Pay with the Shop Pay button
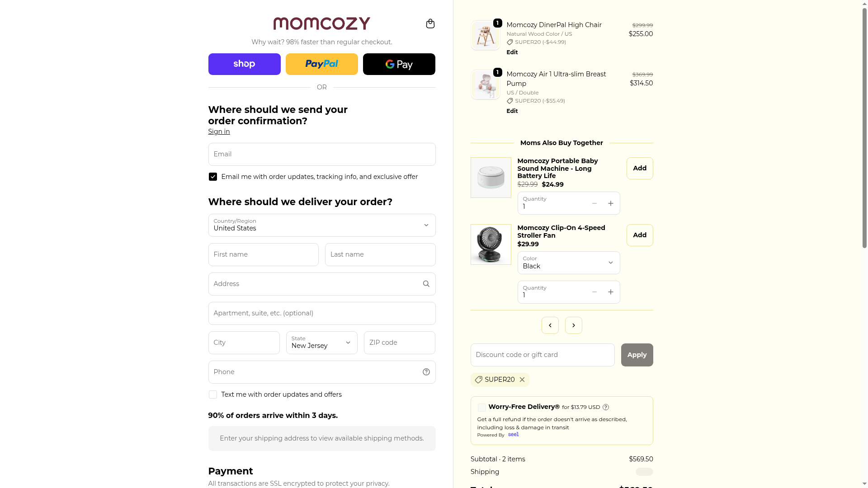Image resolution: width=868 pixels, height=488 pixels. (x=244, y=64)
